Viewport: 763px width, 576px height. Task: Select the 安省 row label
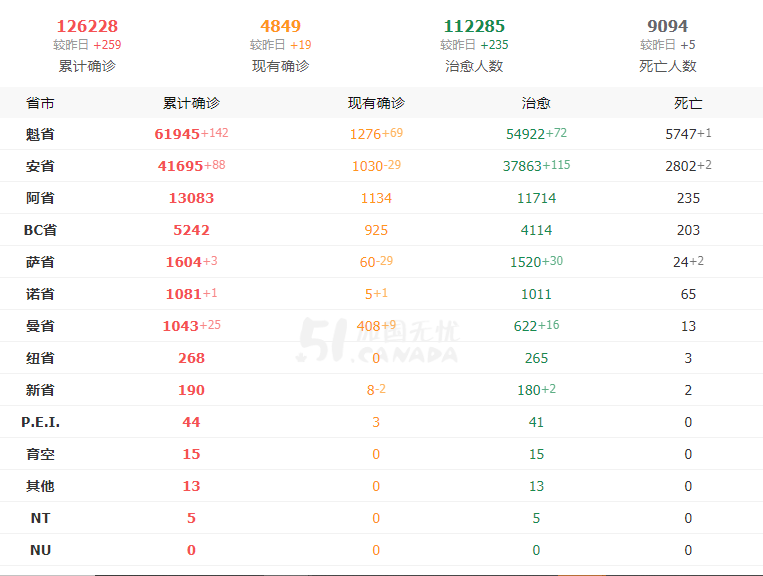tap(40, 166)
